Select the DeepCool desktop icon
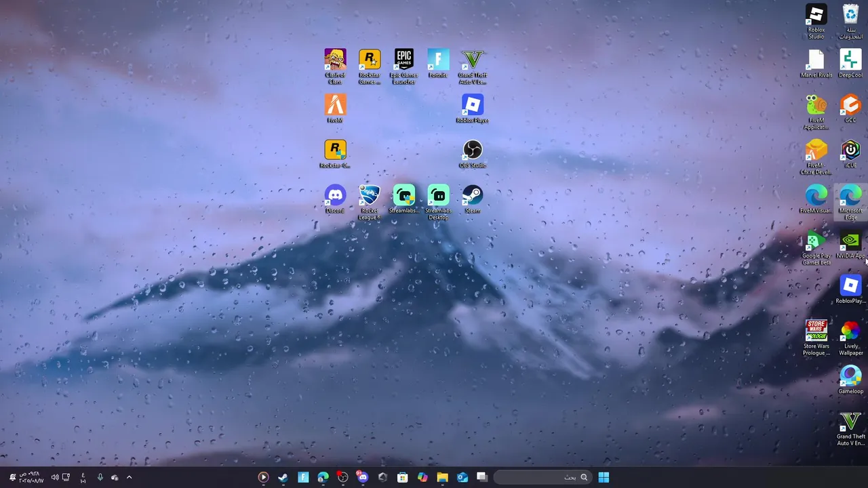 [x=850, y=64]
